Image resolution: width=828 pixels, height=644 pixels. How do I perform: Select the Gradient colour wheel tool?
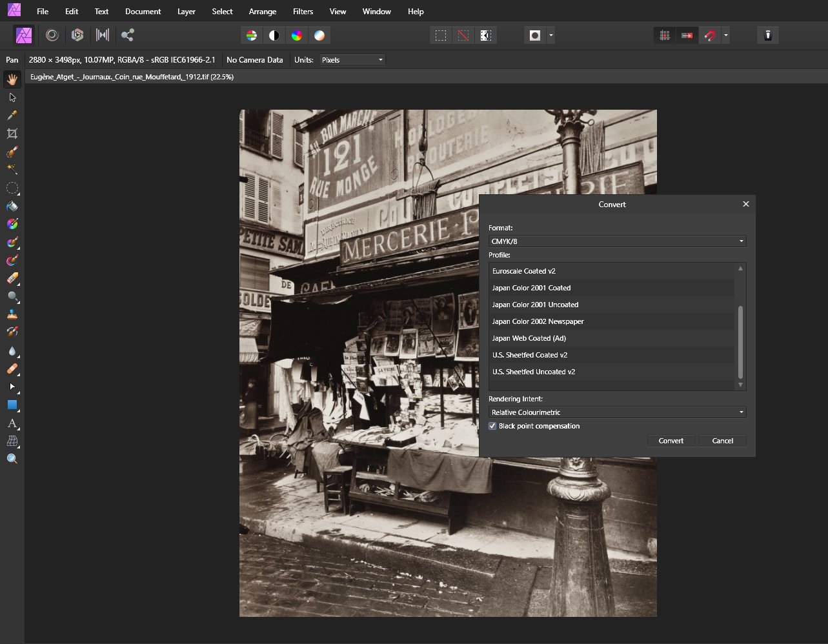(x=12, y=225)
